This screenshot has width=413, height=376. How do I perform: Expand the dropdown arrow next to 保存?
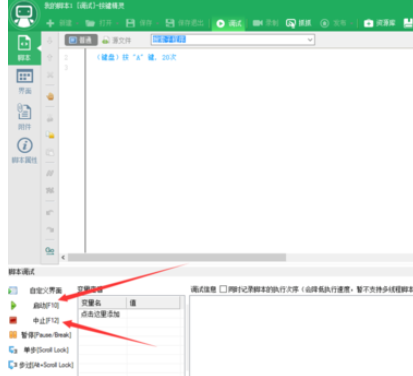click(x=157, y=23)
